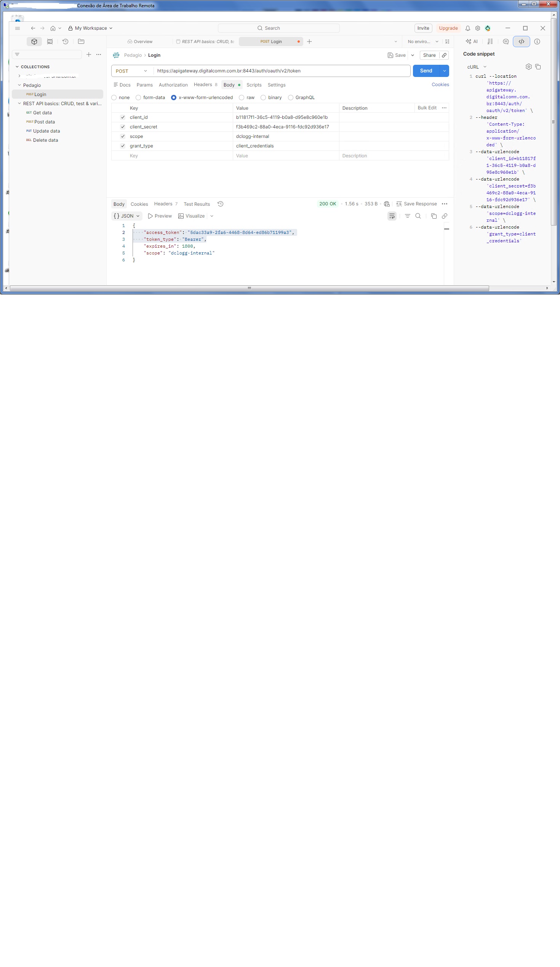Open the Get data request
The image size is (560, 967).
pos(42,113)
